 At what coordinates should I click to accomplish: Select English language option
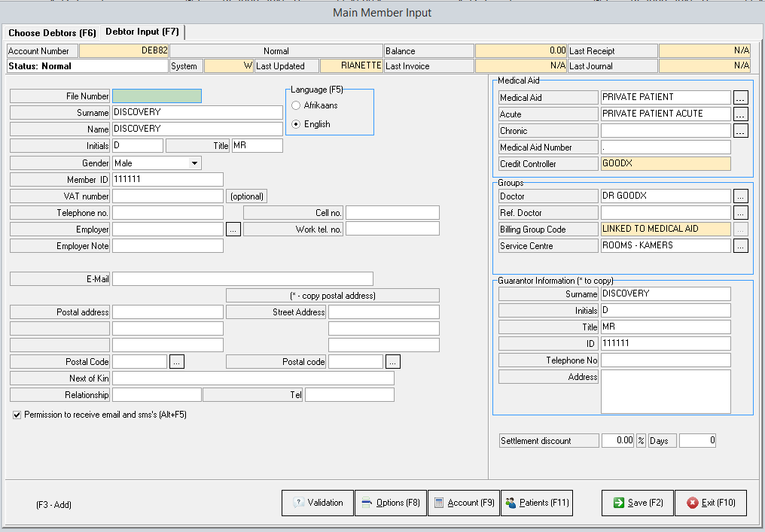coord(296,124)
